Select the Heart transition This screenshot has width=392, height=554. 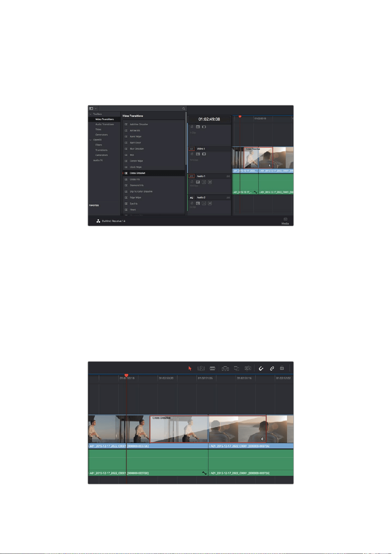154,209
